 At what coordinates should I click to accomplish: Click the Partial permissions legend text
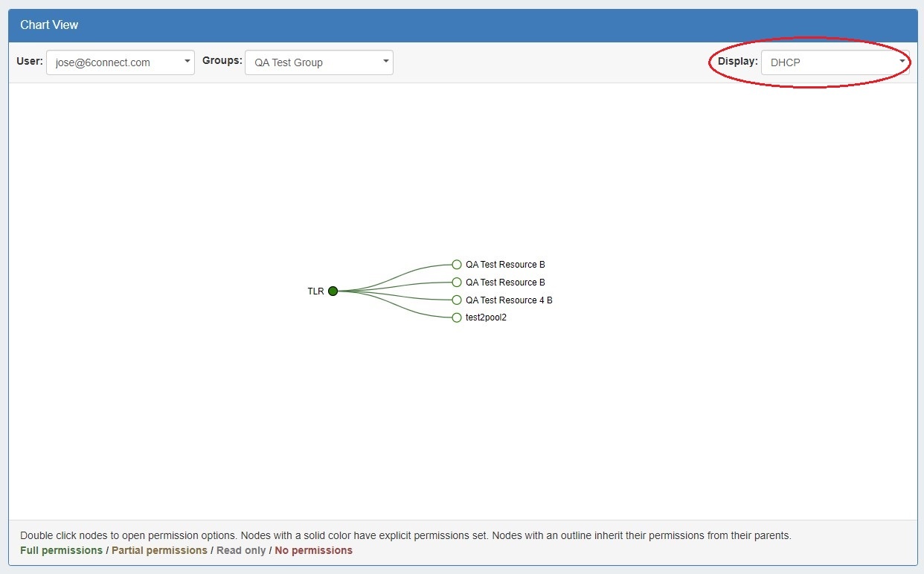[159, 550]
